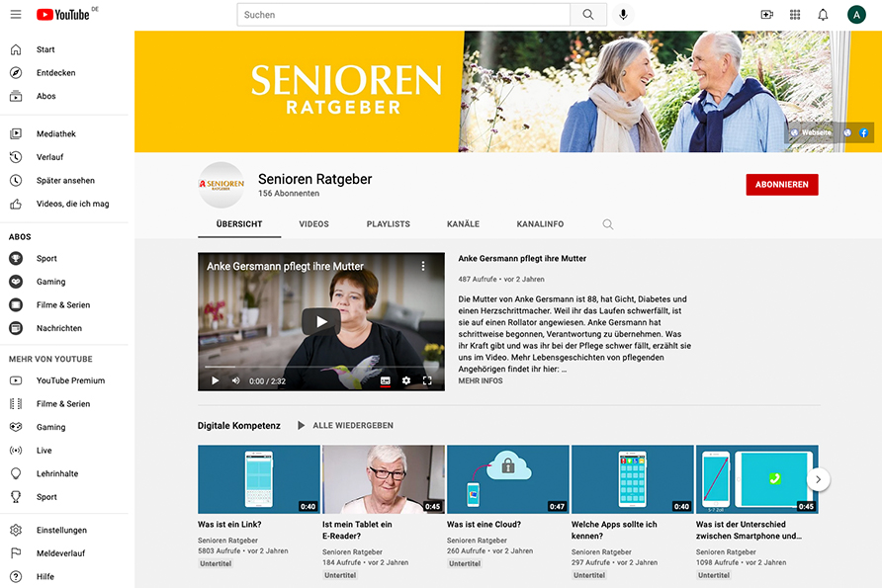Open the video's three-dot options menu
Screen dimensions: 882x588
pos(423,266)
